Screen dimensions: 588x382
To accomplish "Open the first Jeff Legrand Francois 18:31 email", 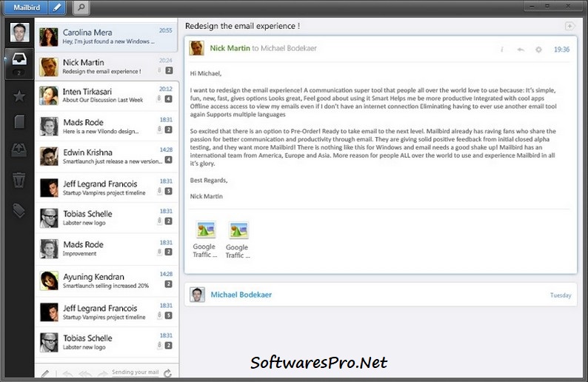I will (107, 187).
